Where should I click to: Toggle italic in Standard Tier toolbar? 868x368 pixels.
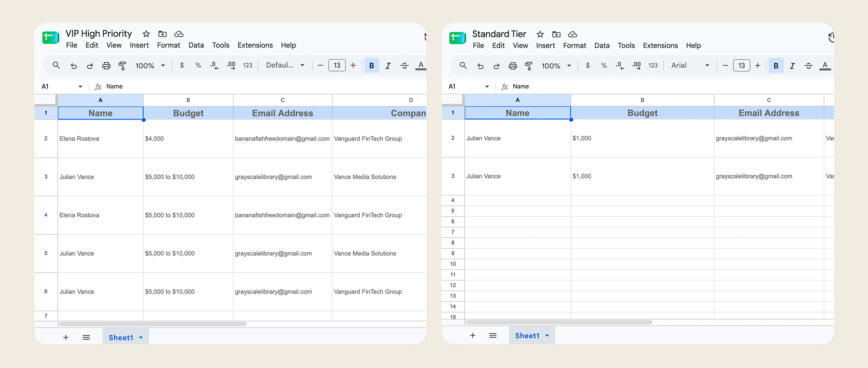pyautogui.click(x=792, y=66)
